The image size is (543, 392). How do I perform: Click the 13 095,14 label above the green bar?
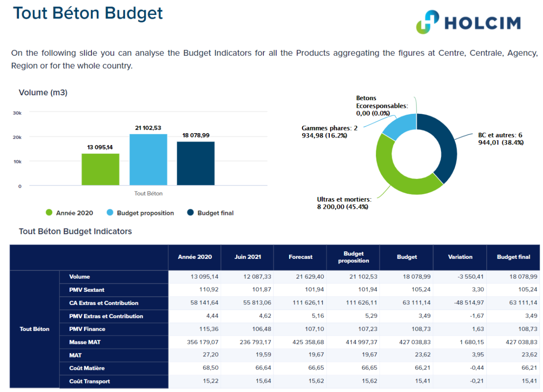pos(100,147)
